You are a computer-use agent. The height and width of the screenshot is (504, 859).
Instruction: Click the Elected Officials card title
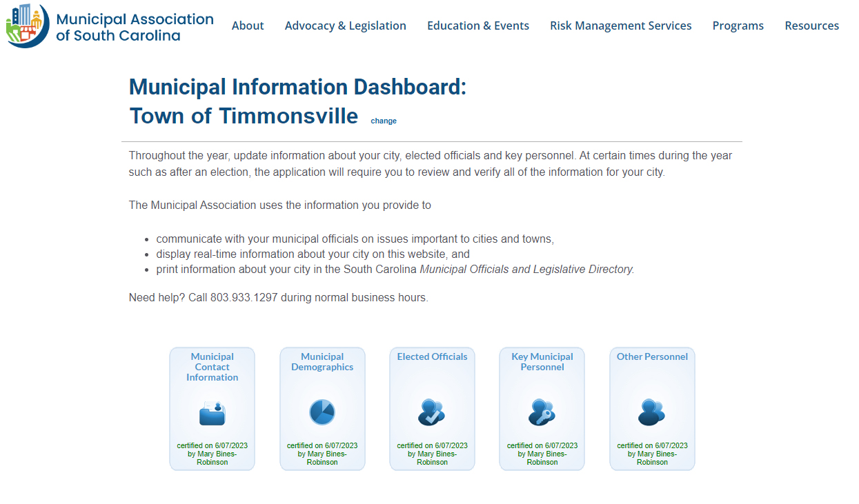tap(432, 356)
